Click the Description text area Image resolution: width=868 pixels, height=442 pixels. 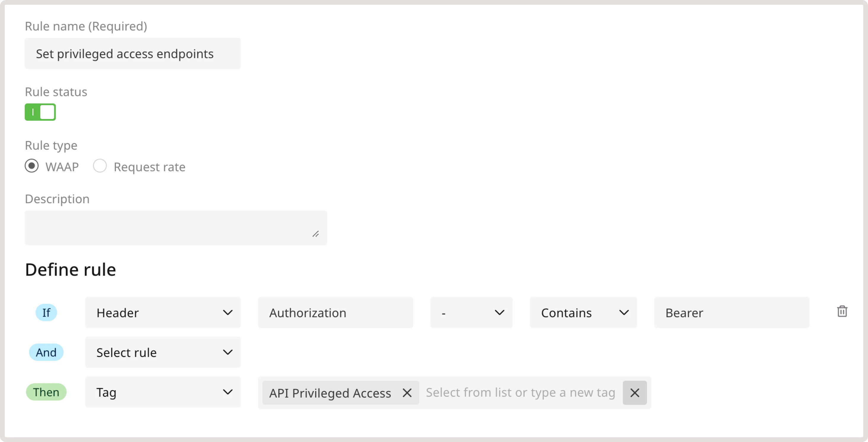175,228
